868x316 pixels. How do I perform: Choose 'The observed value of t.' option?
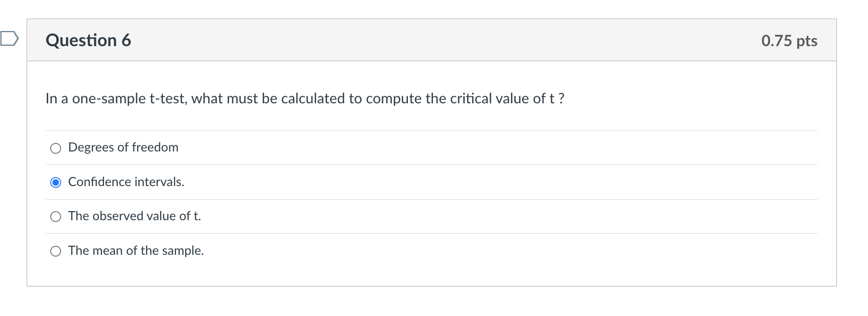point(56,217)
